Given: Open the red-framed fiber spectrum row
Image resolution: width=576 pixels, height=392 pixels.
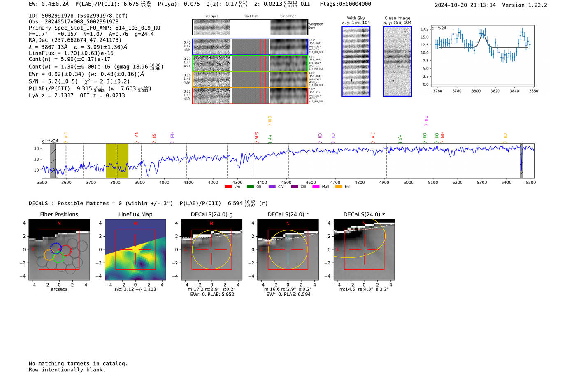Looking at the screenshot, I should coord(250,95).
